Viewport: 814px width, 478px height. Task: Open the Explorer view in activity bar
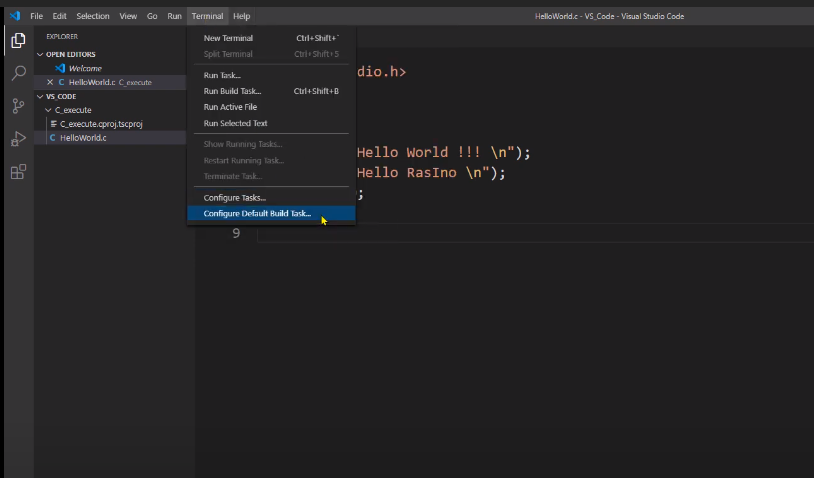coord(18,40)
